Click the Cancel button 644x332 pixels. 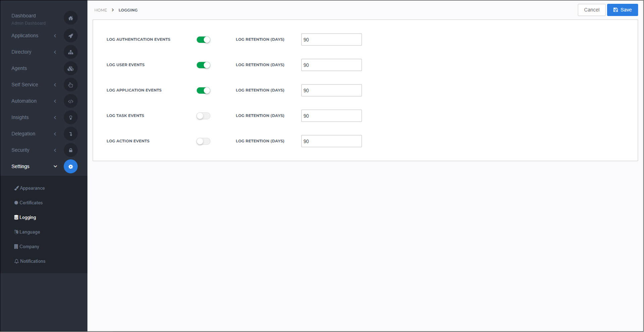click(x=592, y=10)
